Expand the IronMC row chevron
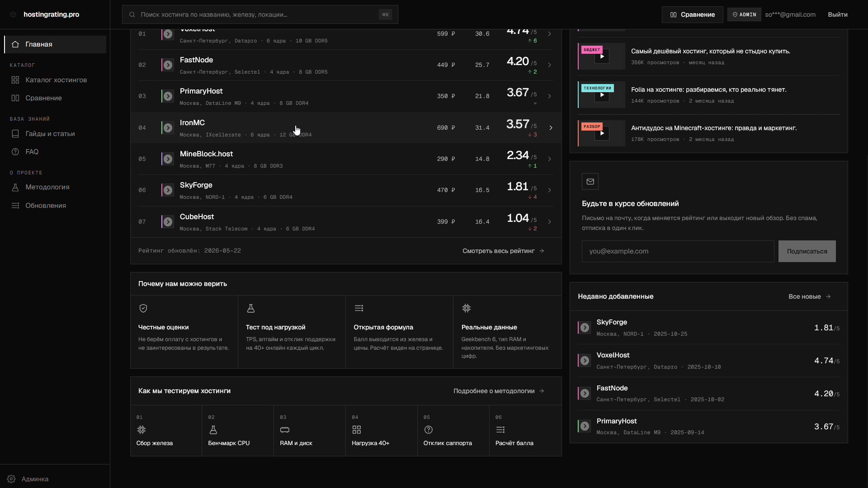The width and height of the screenshot is (868, 488). tap(551, 128)
